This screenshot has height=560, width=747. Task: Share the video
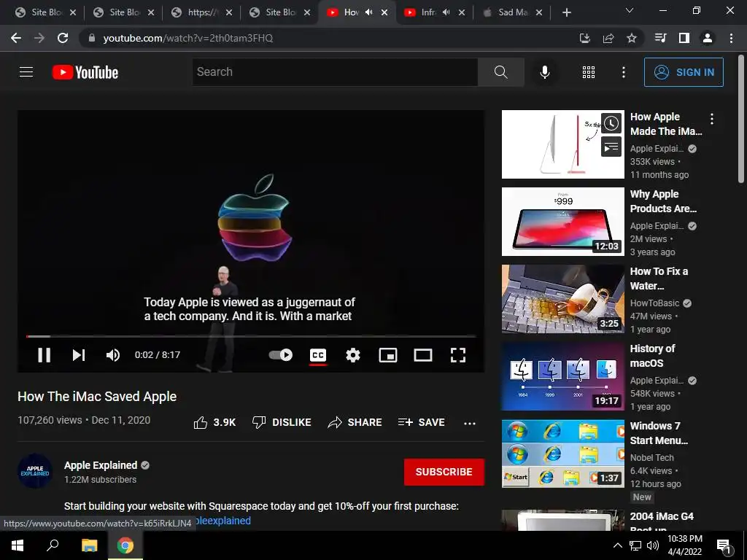click(355, 422)
